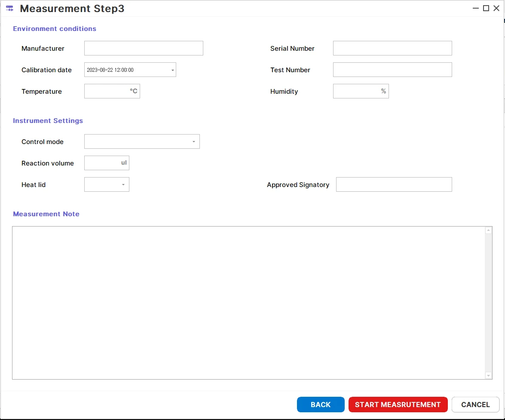This screenshot has width=505, height=420.
Task: Click the Environment conditions heading
Action: coord(55,29)
